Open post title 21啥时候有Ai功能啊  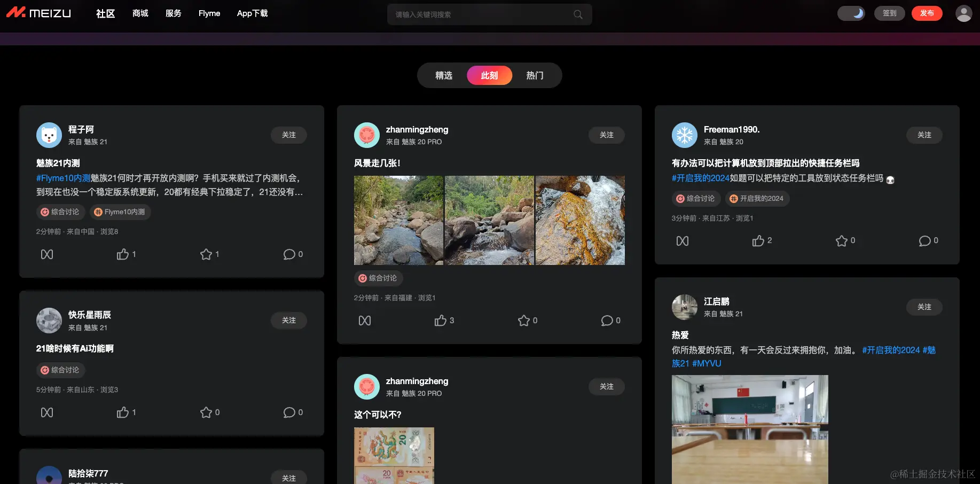(75, 348)
